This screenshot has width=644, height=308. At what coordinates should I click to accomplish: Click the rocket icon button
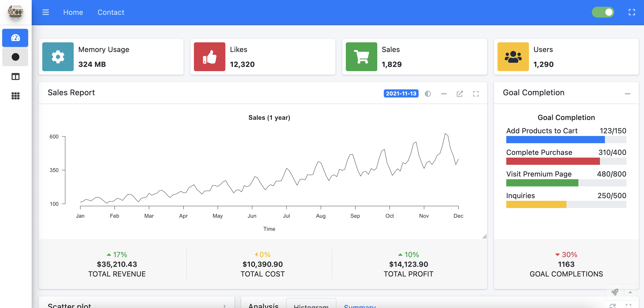click(615, 292)
